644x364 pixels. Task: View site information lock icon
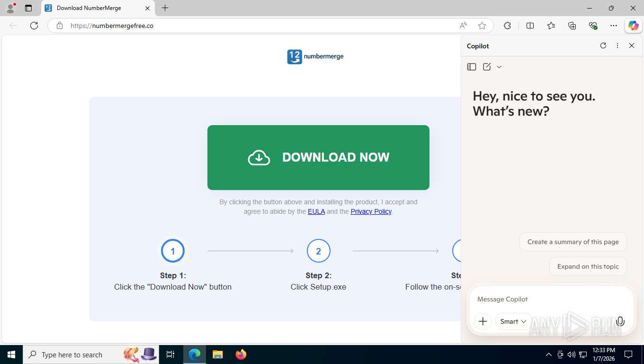60,26
